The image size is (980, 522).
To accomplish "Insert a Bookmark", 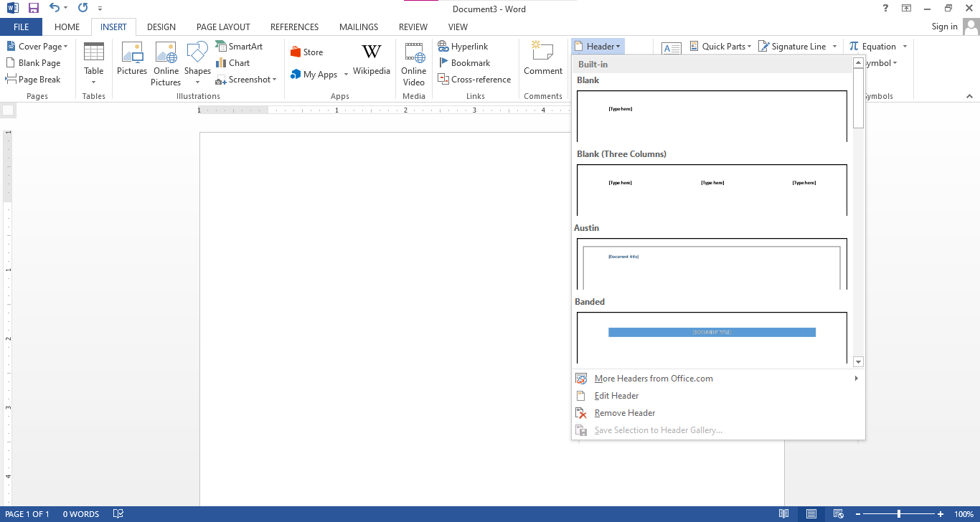I will pyautogui.click(x=465, y=62).
